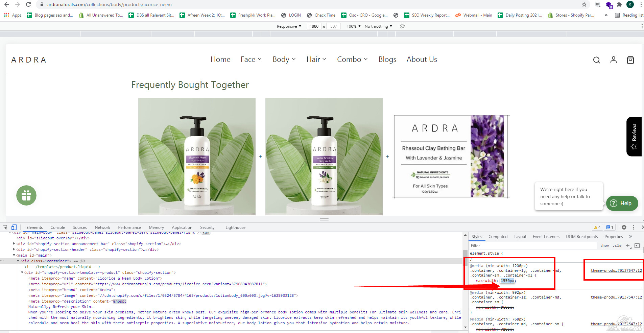Click the Licorice & Neem Body Lotion image
Viewport: 644px width, 333px height.
[x=197, y=157]
